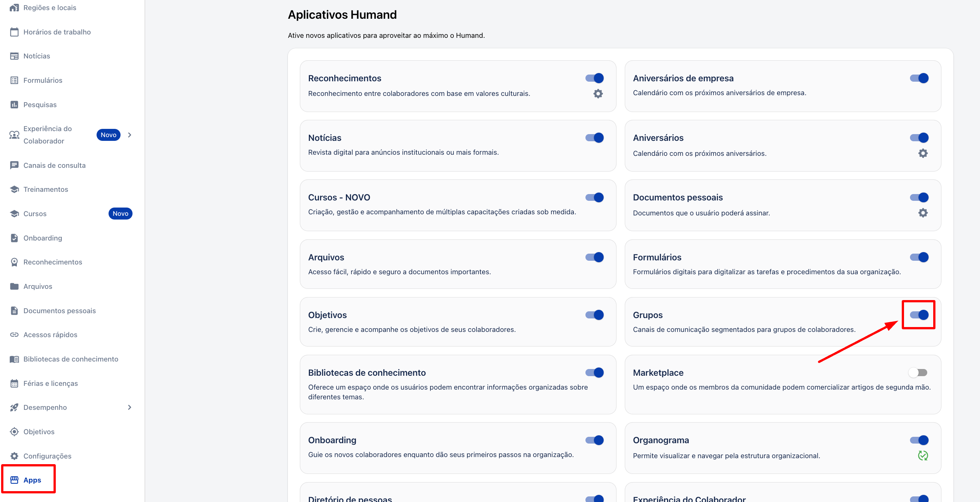
Task: Click the Novo badge next to Cursos
Action: click(x=120, y=214)
